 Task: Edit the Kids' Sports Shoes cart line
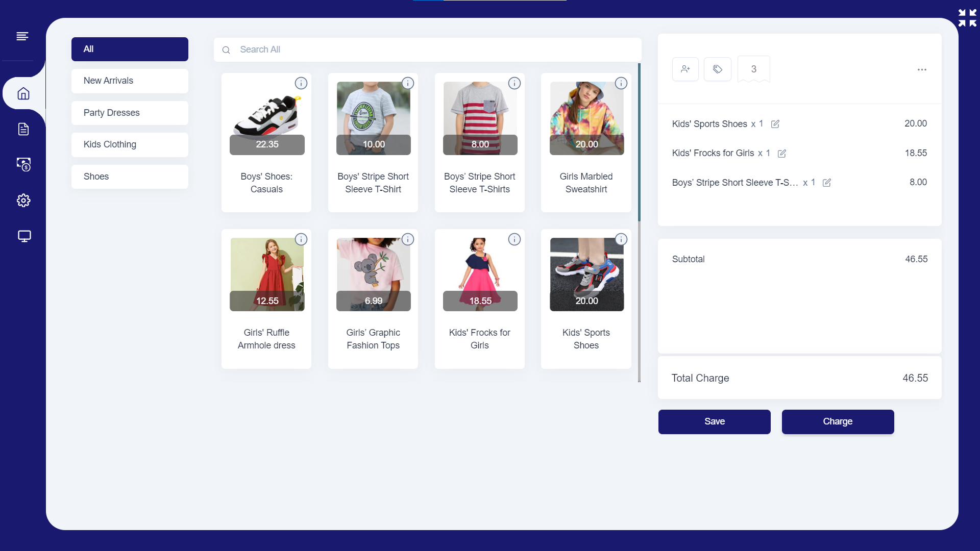pyautogui.click(x=775, y=124)
